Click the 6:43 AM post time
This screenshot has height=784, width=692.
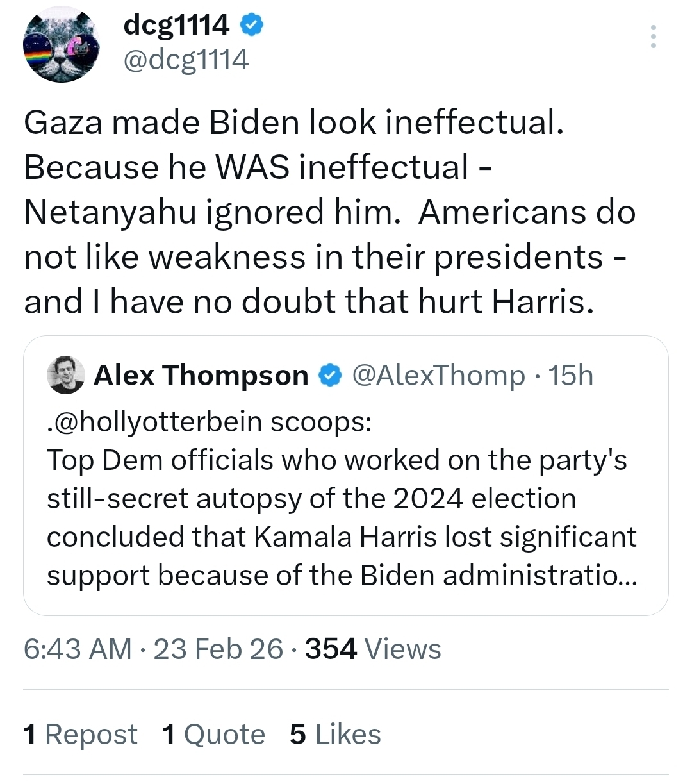(78, 649)
